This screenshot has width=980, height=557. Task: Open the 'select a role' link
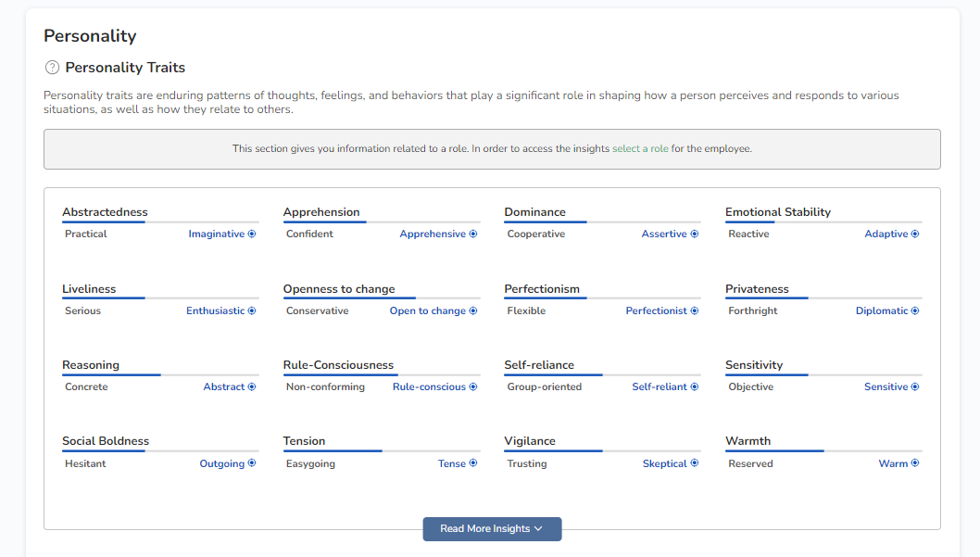tap(640, 149)
